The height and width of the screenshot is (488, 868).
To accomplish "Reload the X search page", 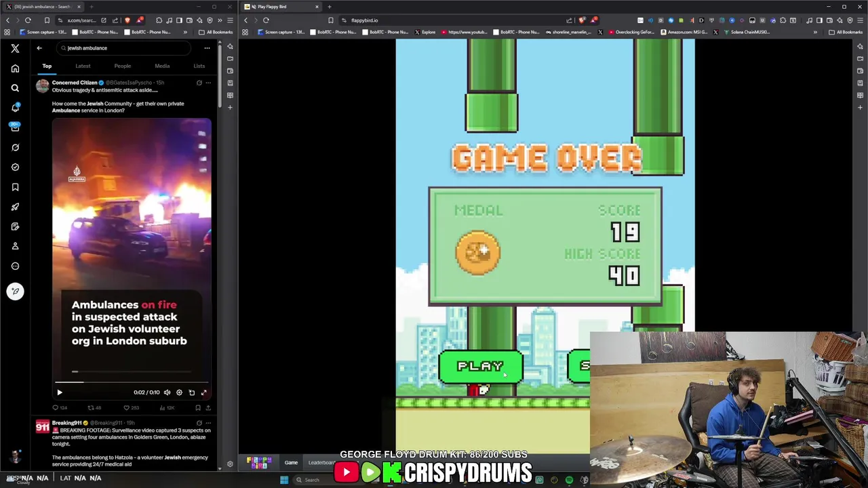I will click(x=28, y=20).
